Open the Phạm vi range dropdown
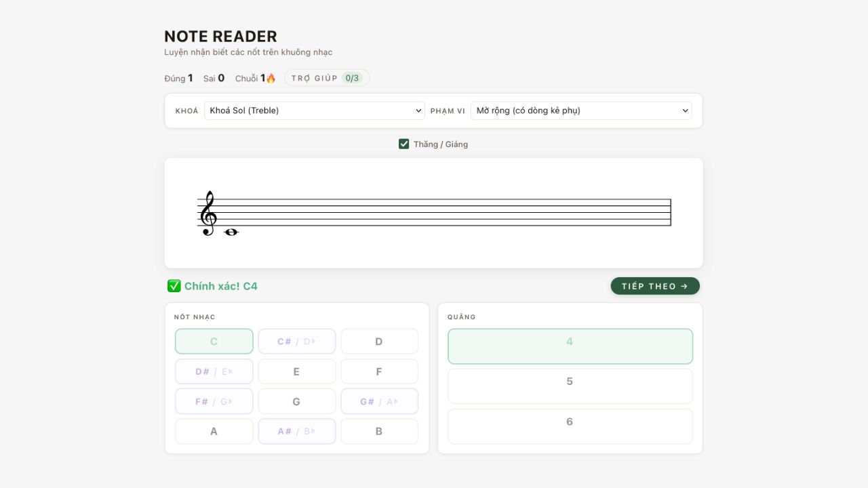The height and width of the screenshot is (488, 868). pyautogui.click(x=581, y=110)
